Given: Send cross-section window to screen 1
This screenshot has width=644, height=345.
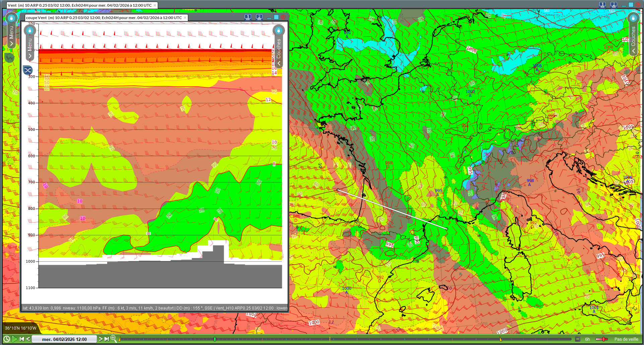Looking at the screenshot, I should [x=248, y=17].
